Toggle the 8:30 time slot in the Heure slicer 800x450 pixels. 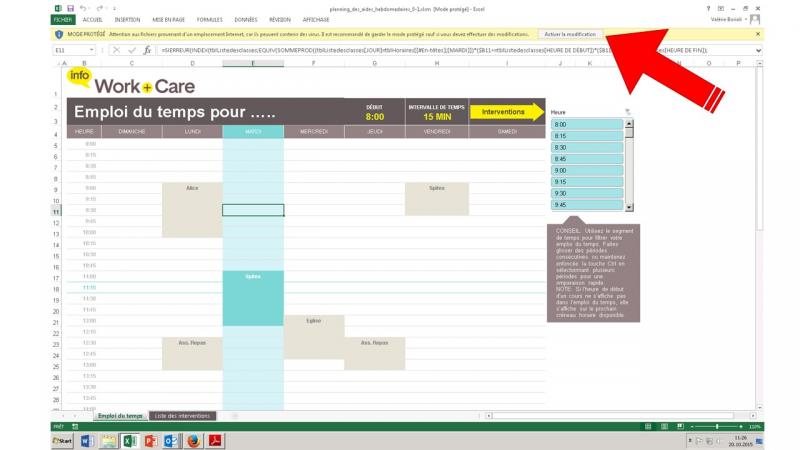[x=587, y=147]
